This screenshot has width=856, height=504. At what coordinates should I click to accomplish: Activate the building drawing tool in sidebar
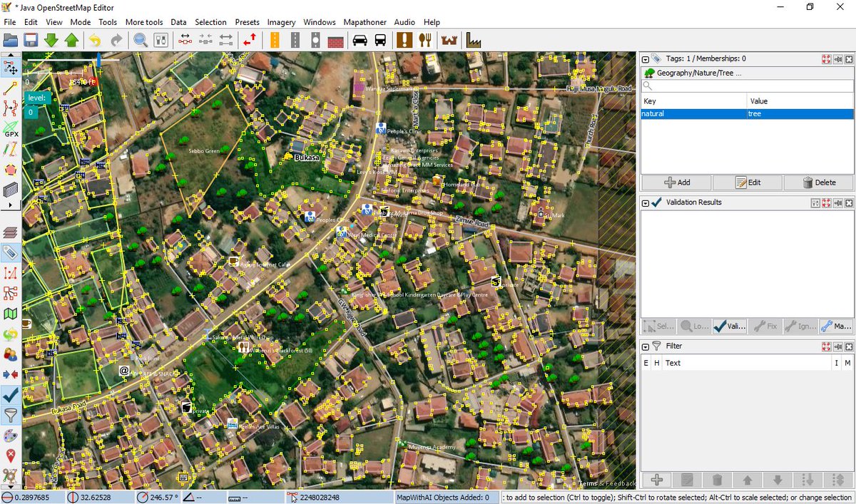(x=11, y=190)
